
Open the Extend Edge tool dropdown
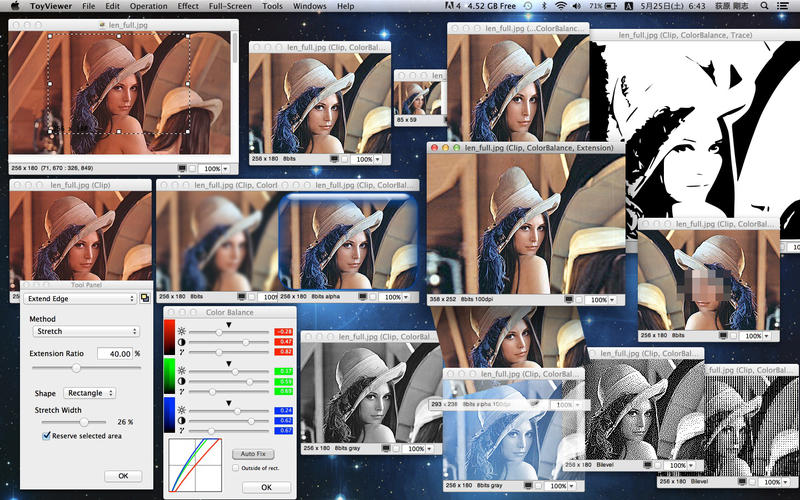80,298
